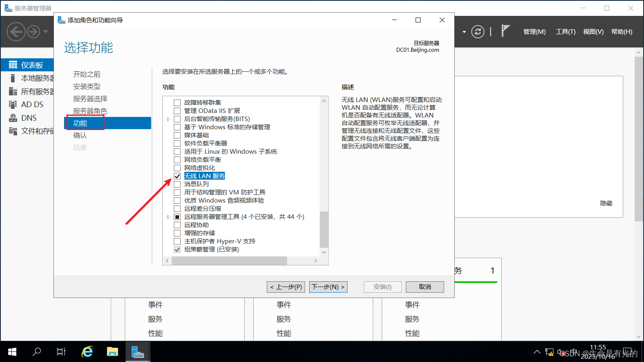
Task: Show hidden tray icons chevron
Action: 537,352
